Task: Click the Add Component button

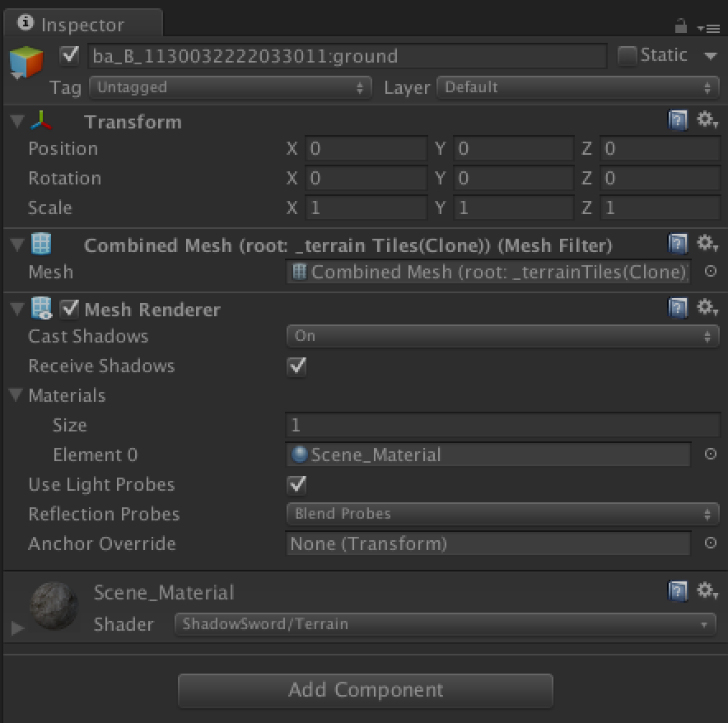Action: coord(365,690)
